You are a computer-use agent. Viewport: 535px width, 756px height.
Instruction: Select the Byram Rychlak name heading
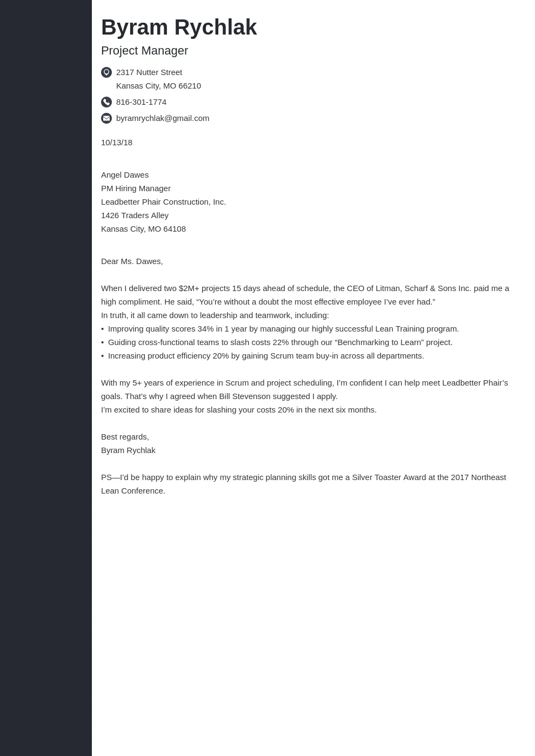pyautogui.click(x=179, y=28)
